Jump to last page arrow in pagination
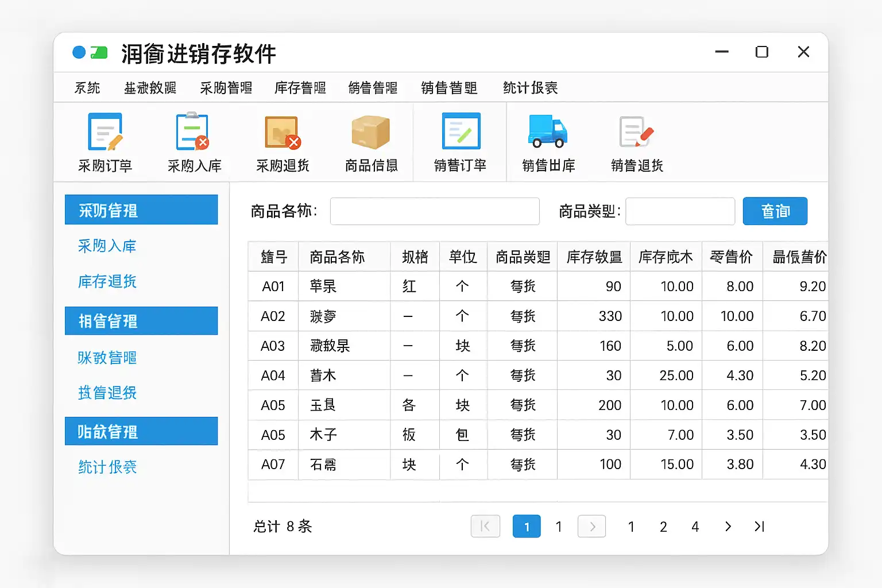Screen dimensions: 882x588 pos(759,526)
